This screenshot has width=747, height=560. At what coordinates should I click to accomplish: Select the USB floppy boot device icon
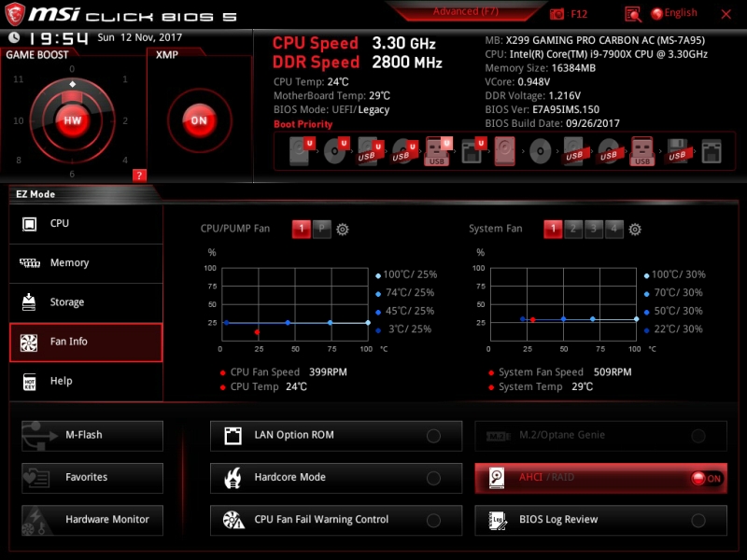click(x=677, y=151)
